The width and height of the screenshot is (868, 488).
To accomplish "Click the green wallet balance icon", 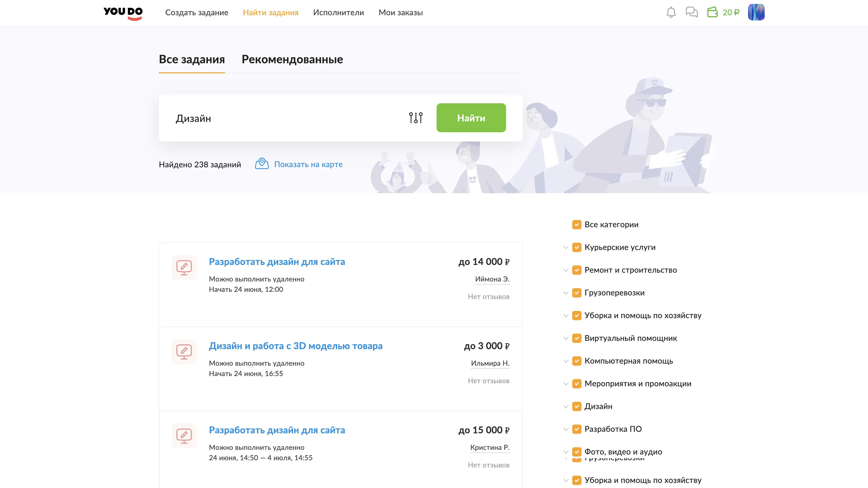I will 712,12.
